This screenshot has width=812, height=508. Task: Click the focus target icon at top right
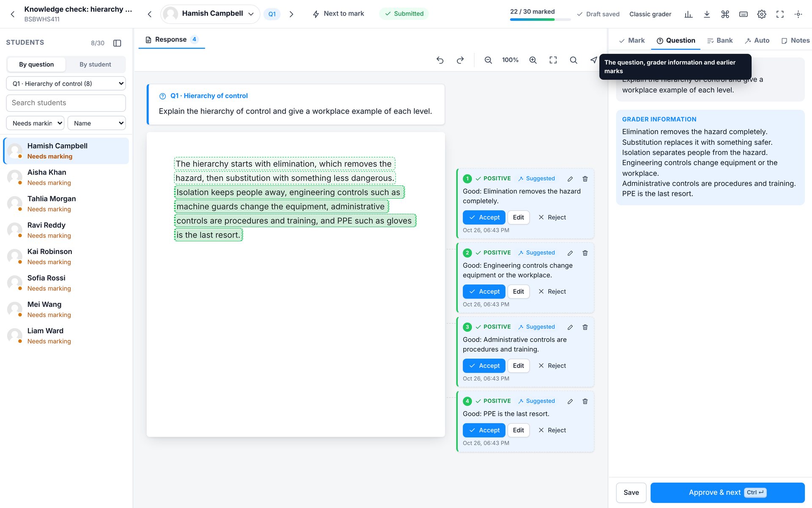point(798,14)
